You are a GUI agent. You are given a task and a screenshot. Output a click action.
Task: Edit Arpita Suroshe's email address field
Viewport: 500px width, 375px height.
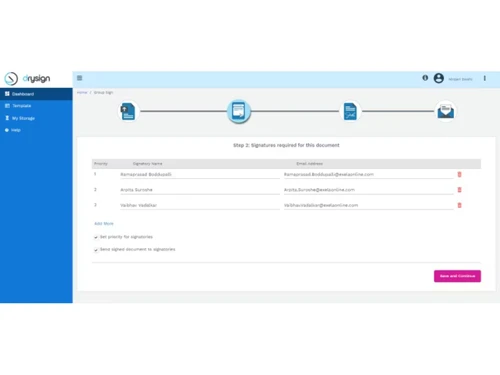(368, 190)
